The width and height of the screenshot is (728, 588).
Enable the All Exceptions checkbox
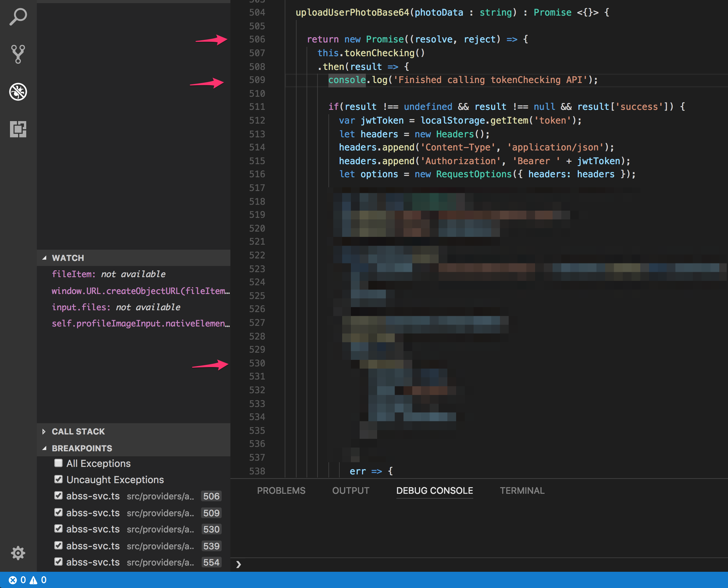coord(58,463)
